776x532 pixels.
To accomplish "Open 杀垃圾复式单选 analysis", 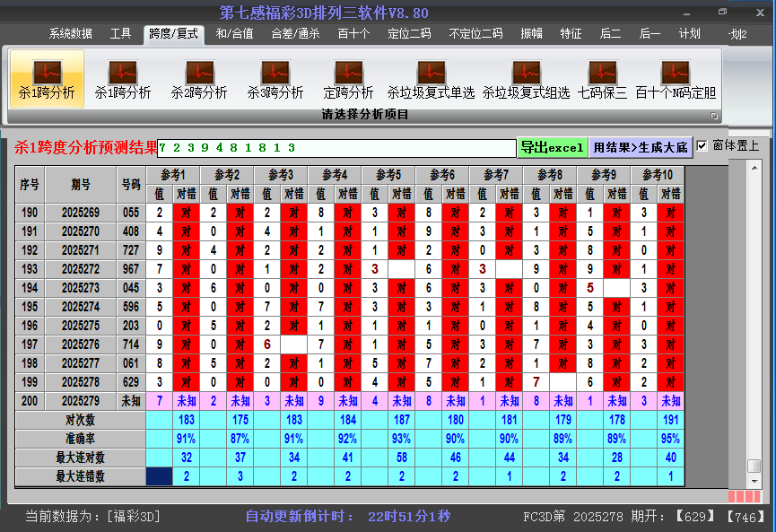I will pyautogui.click(x=431, y=76).
